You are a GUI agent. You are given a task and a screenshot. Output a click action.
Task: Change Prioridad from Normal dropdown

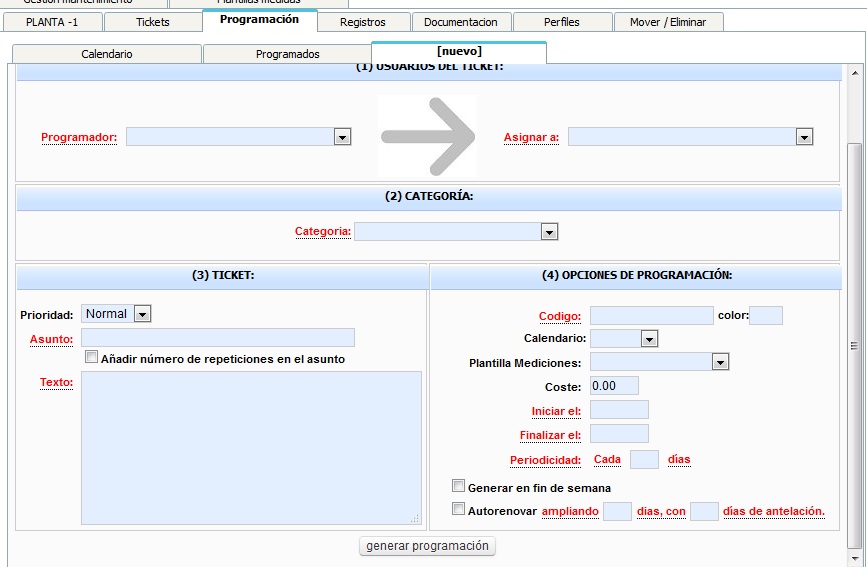[x=142, y=314]
